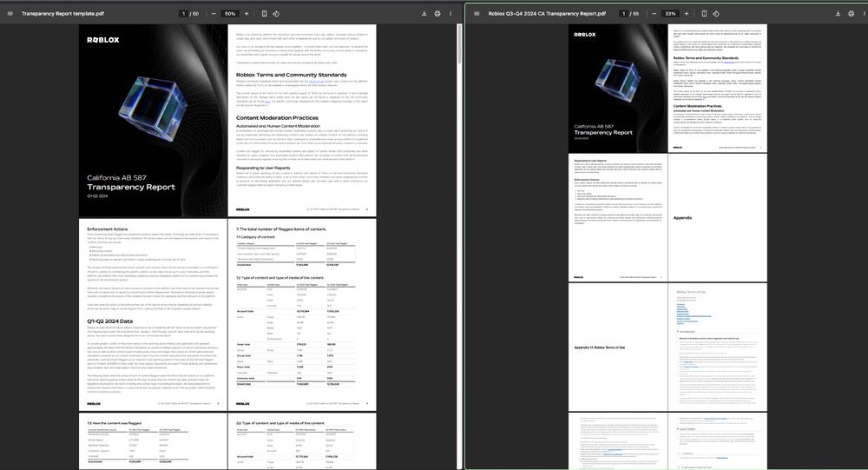Viewport: 868px width, 470px height.
Task: Open more actions menu in right PDF viewer
Action: tap(864, 13)
